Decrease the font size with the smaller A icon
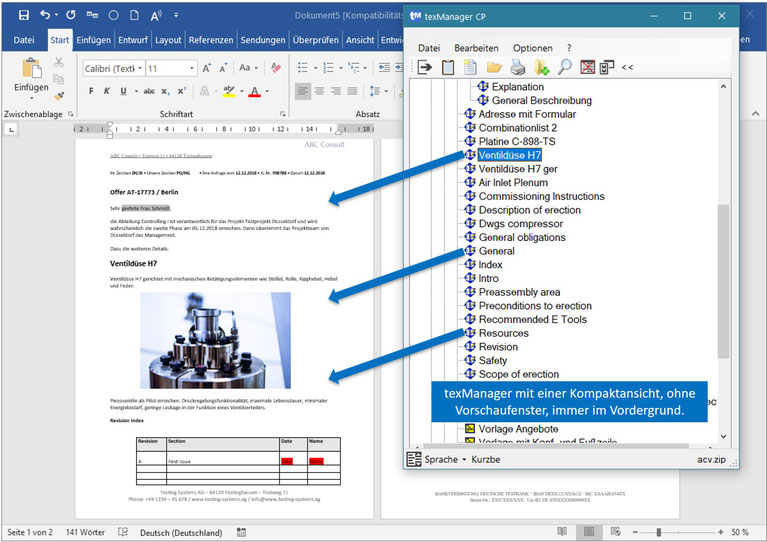The height and width of the screenshot is (542, 767). (224, 68)
